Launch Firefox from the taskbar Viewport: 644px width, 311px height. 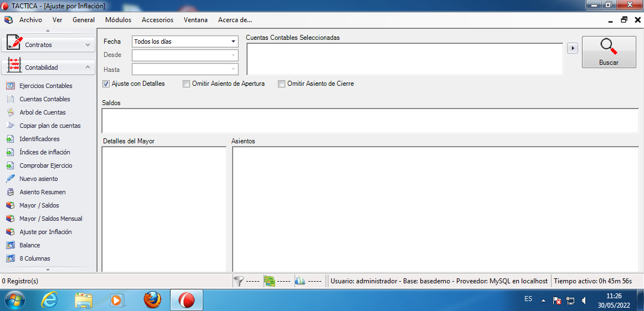tap(152, 300)
